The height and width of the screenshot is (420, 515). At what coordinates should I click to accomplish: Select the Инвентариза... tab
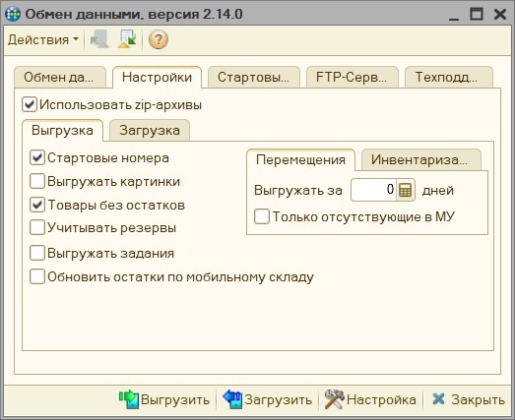click(x=419, y=159)
